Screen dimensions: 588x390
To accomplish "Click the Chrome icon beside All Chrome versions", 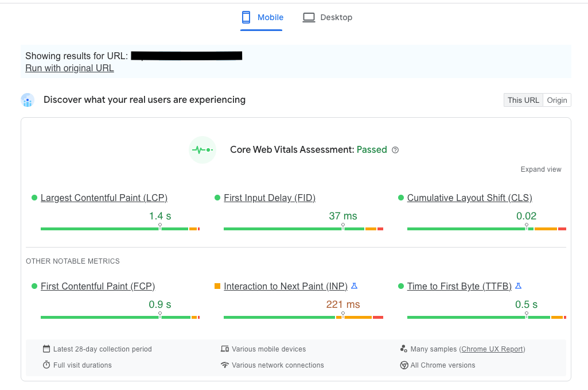I will (404, 365).
